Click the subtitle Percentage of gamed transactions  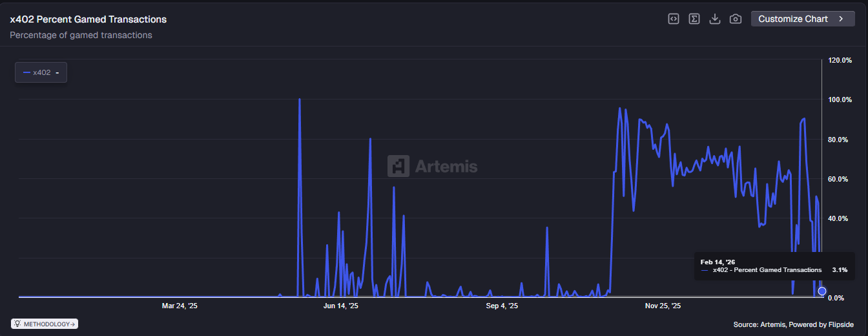(x=81, y=35)
